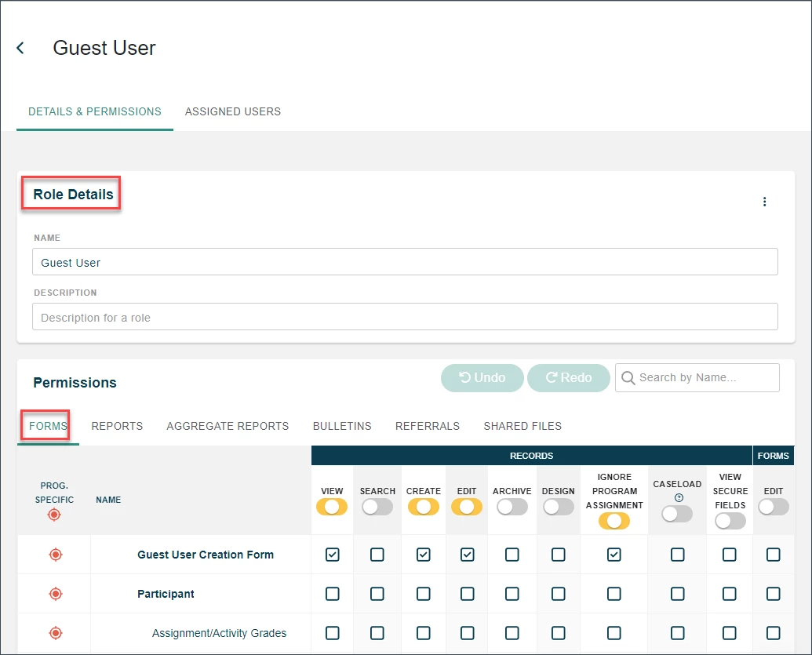
Task: Check Design for Assignment/Activity Grades
Action: point(559,633)
